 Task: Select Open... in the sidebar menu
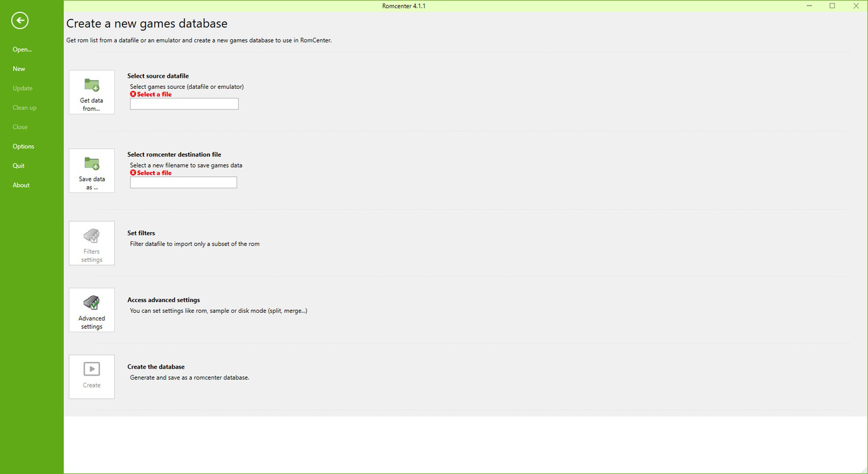[22, 49]
